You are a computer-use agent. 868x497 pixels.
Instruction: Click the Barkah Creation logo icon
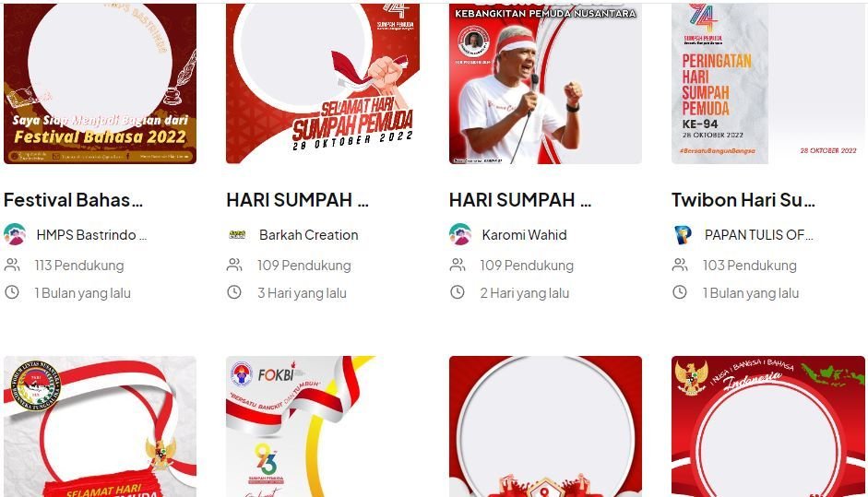click(237, 234)
